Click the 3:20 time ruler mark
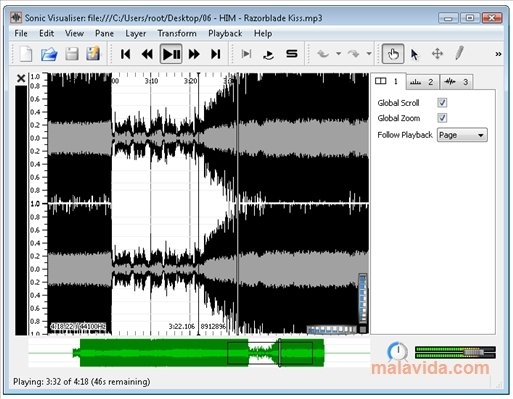 (x=191, y=81)
